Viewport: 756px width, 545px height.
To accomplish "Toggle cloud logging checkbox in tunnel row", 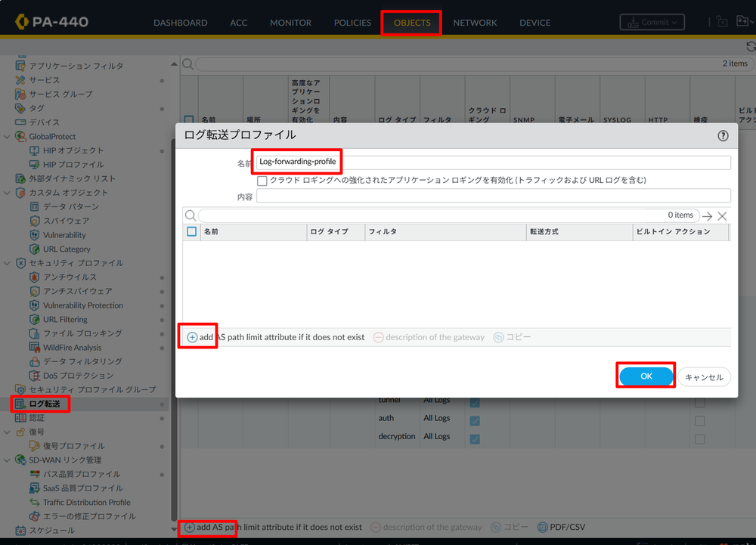I will click(475, 402).
